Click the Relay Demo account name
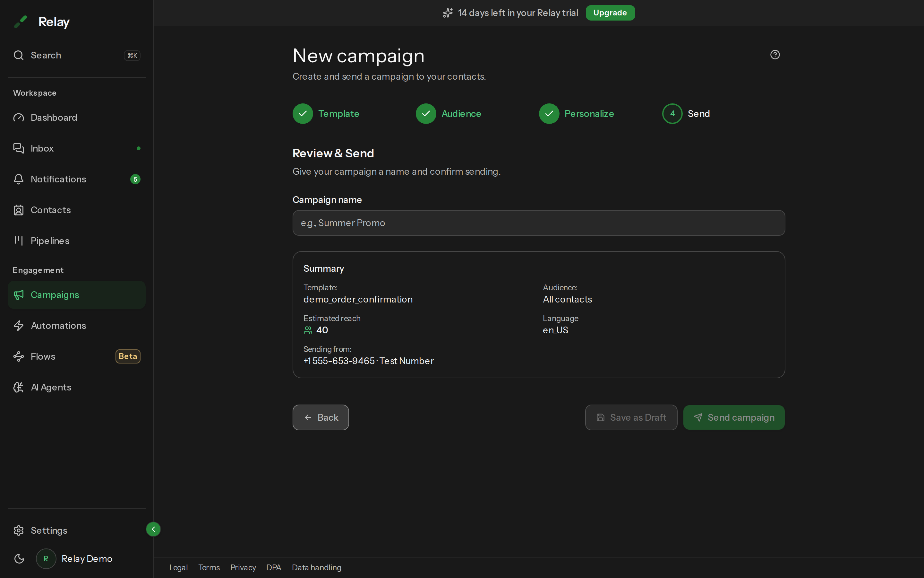 87,558
